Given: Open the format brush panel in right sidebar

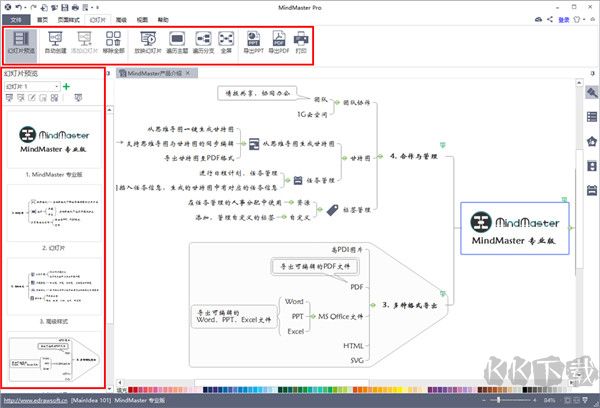Looking at the screenshot, I should click(x=592, y=93).
